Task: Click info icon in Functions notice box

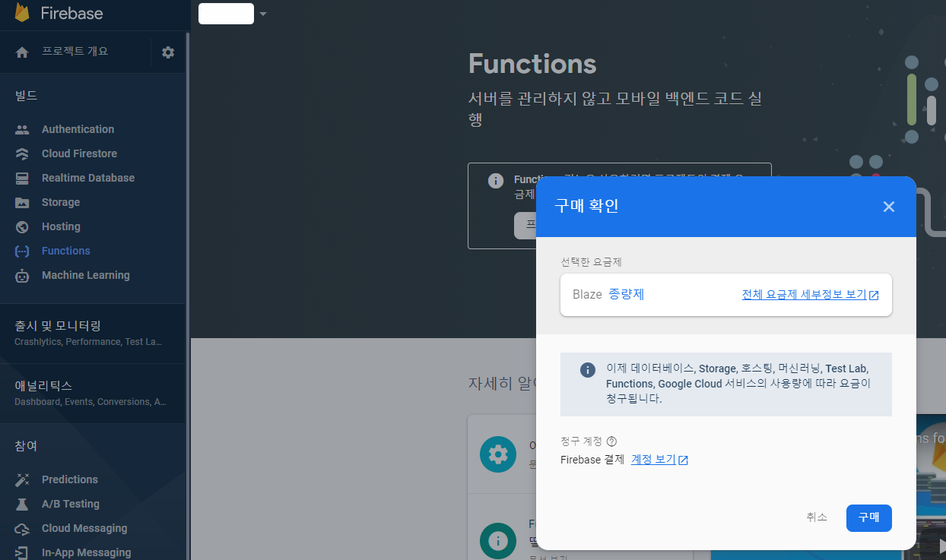Action: pos(495,181)
